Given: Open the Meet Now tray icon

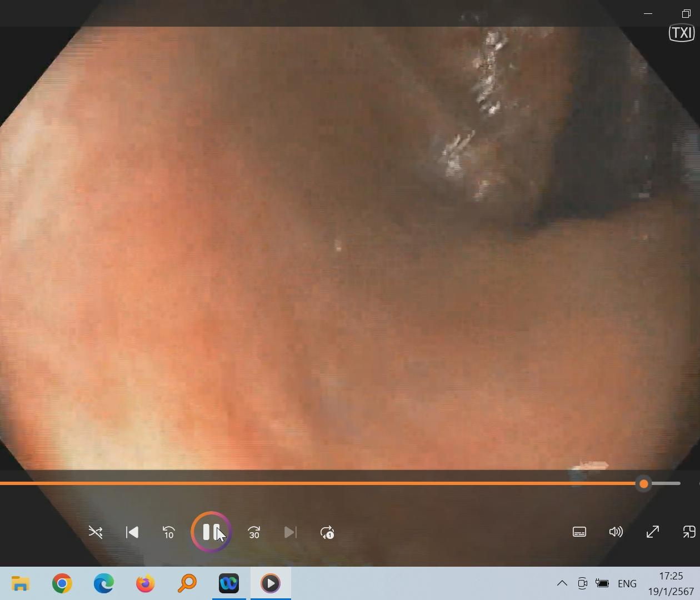Looking at the screenshot, I should click(x=582, y=583).
